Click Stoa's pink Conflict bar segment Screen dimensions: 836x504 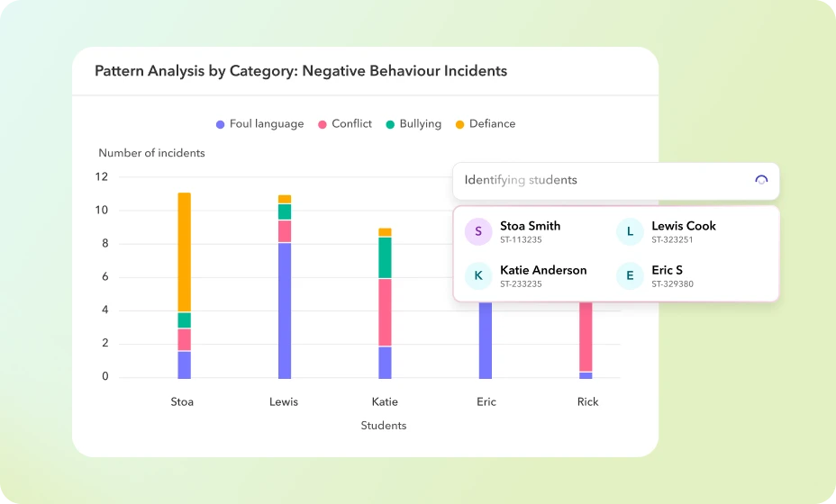click(185, 339)
